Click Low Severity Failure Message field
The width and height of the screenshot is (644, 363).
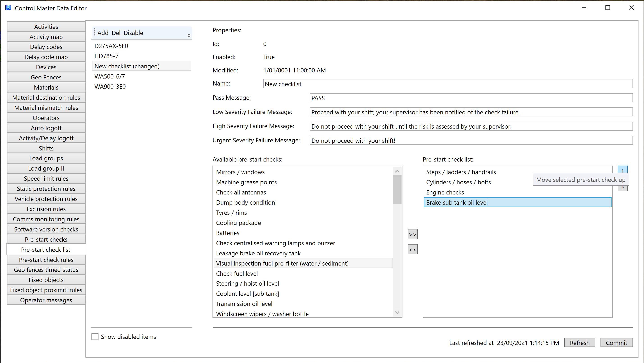coord(471,112)
